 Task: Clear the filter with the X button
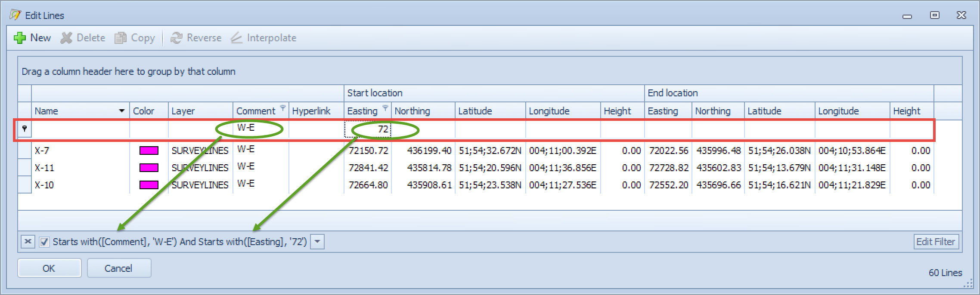point(28,242)
